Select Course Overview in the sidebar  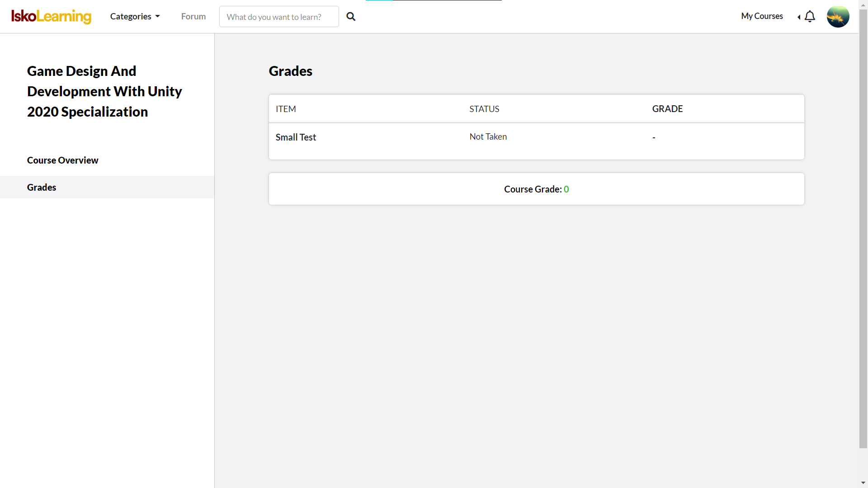tap(62, 160)
